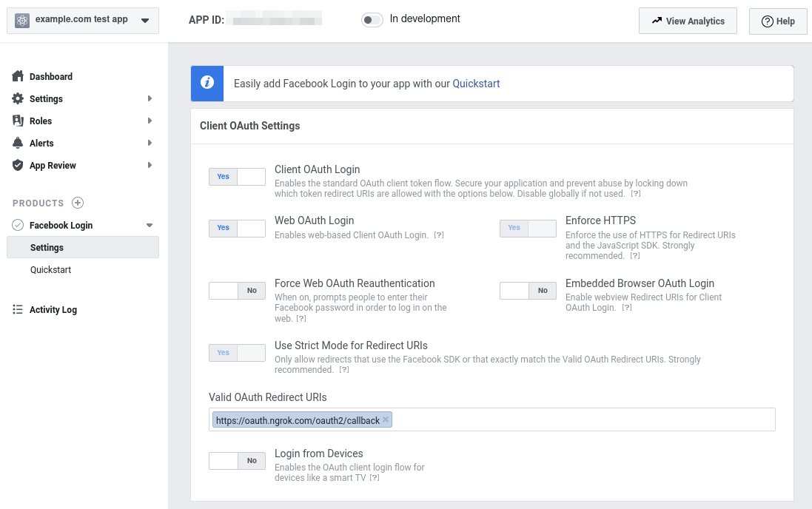Expand the App Review submenu arrow
The image size is (812, 509).
coord(150,165)
